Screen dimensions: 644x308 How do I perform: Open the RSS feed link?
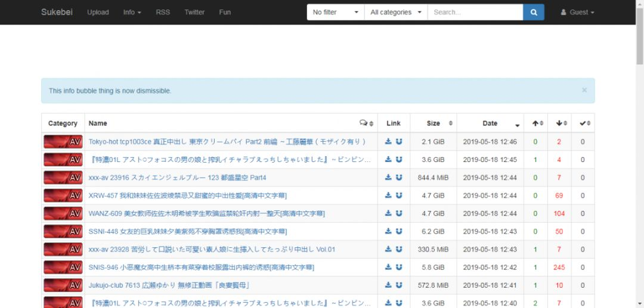[163, 13]
